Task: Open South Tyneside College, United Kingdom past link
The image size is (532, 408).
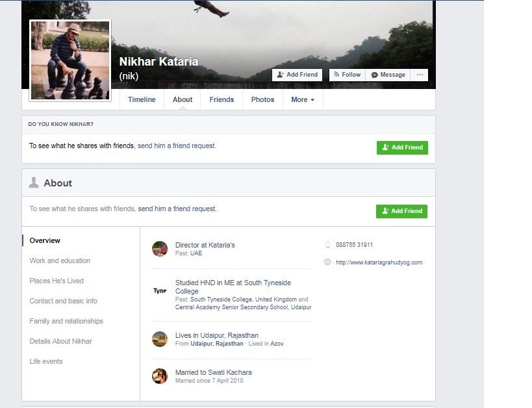Action: (244, 300)
